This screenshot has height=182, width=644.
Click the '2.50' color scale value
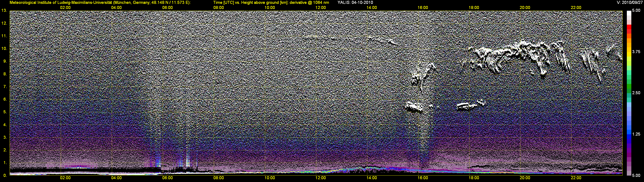click(x=636, y=93)
